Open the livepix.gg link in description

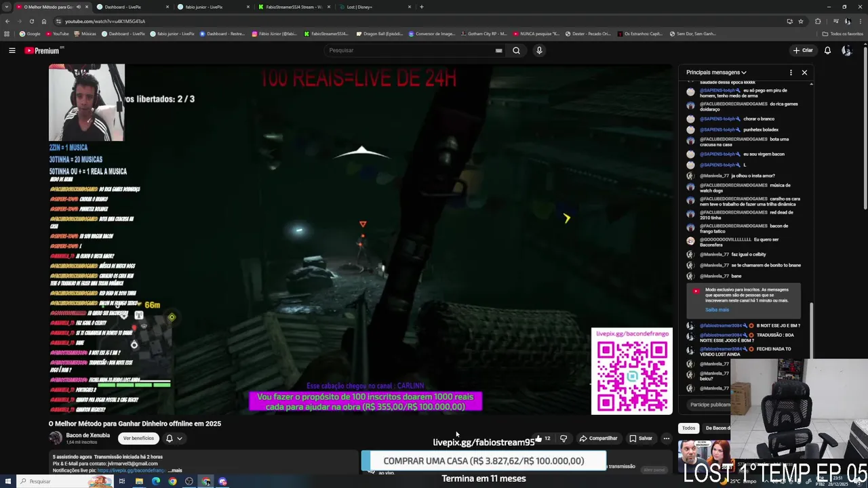[x=131, y=470]
